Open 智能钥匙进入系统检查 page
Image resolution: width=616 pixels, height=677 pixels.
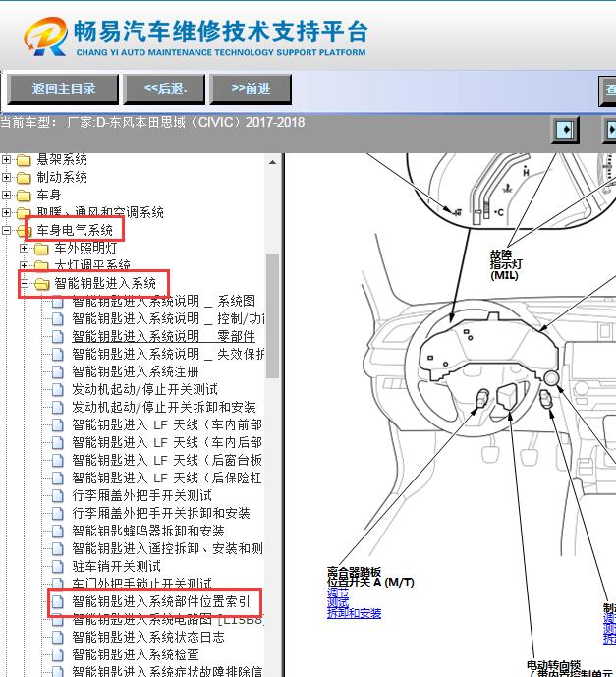[x=136, y=655]
